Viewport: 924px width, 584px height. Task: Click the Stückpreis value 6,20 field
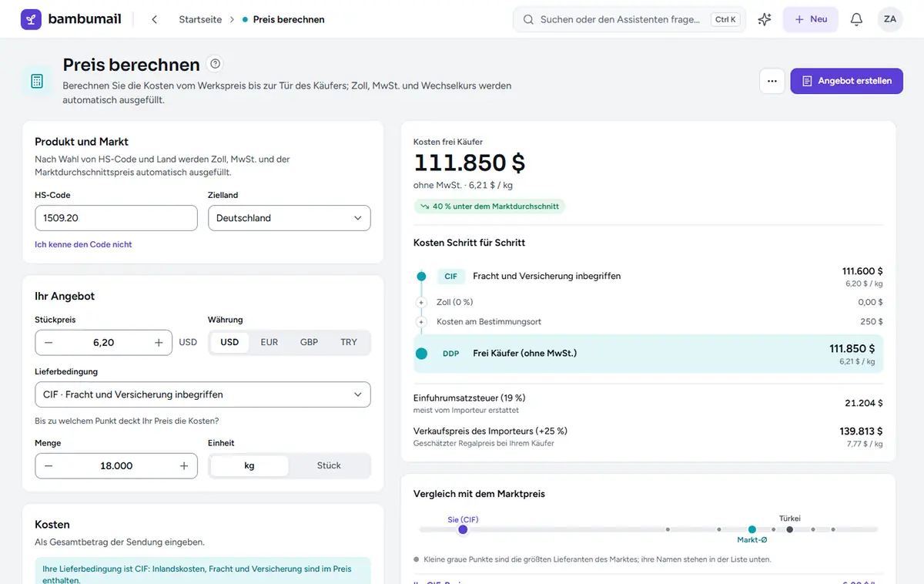[x=103, y=343]
